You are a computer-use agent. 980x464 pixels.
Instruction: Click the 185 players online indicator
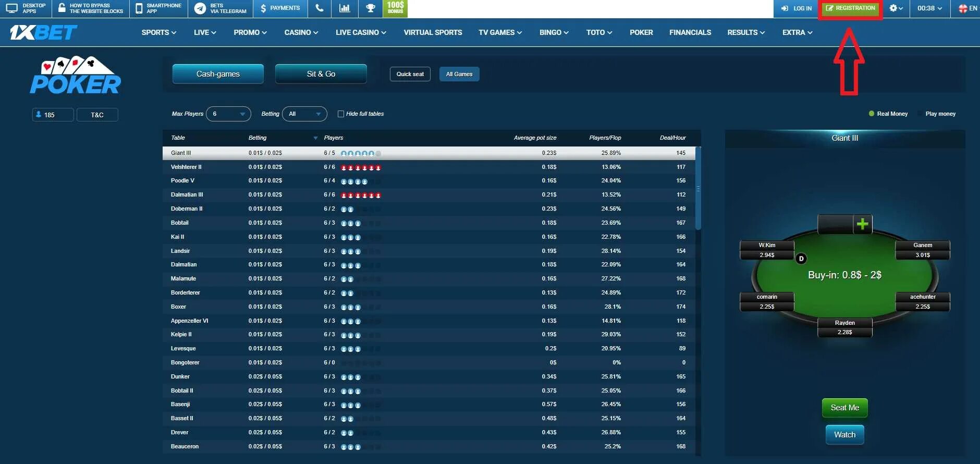point(53,115)
